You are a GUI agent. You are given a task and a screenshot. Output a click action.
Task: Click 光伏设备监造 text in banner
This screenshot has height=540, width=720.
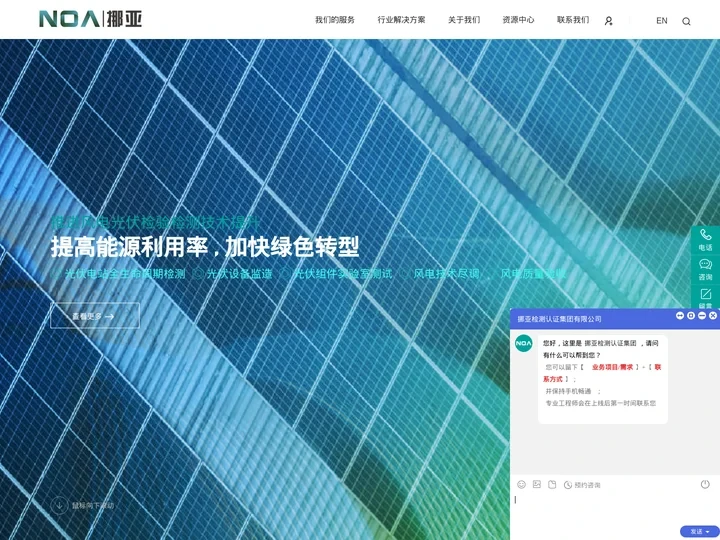239,274
